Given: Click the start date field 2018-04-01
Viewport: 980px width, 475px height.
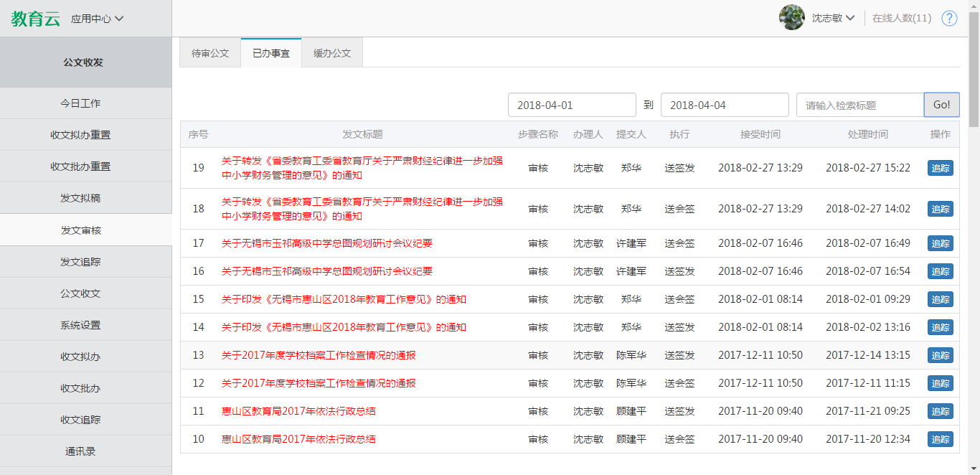Looking at the screenshot, I should [x=572, y=105].
